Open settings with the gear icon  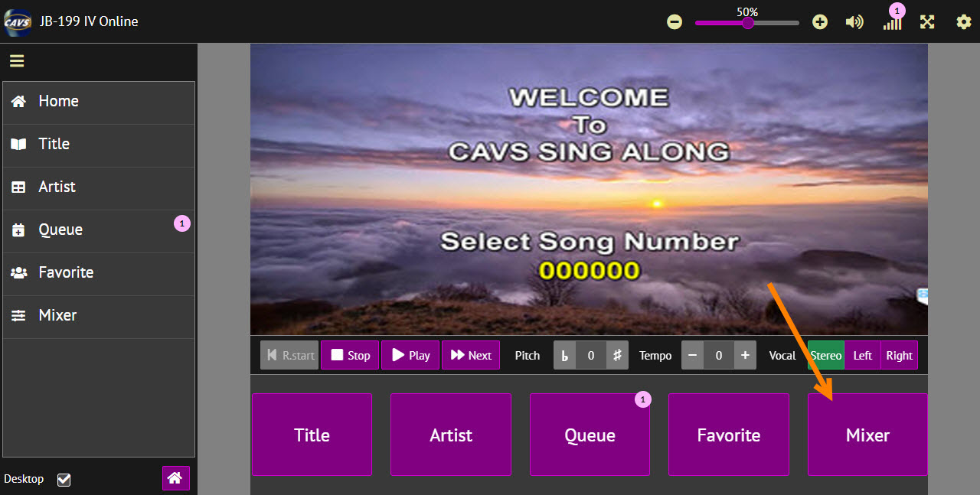tap(963, 22)
